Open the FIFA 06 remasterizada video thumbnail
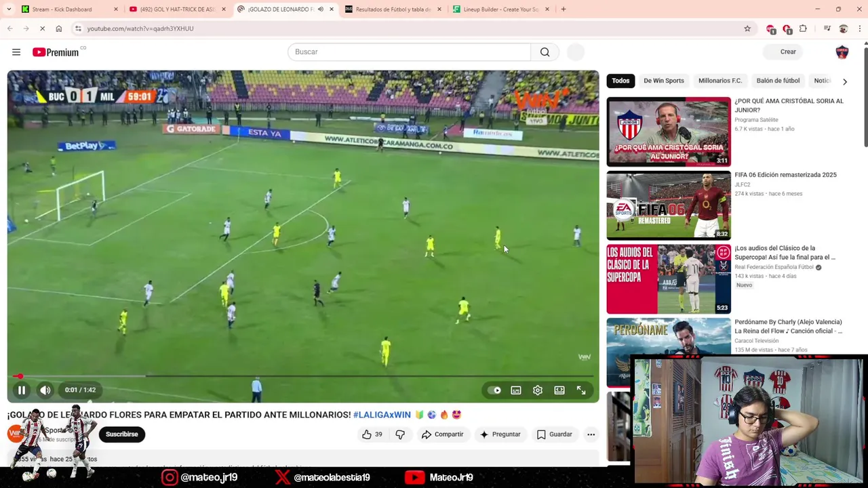868x488 pixels. (669, 205)
